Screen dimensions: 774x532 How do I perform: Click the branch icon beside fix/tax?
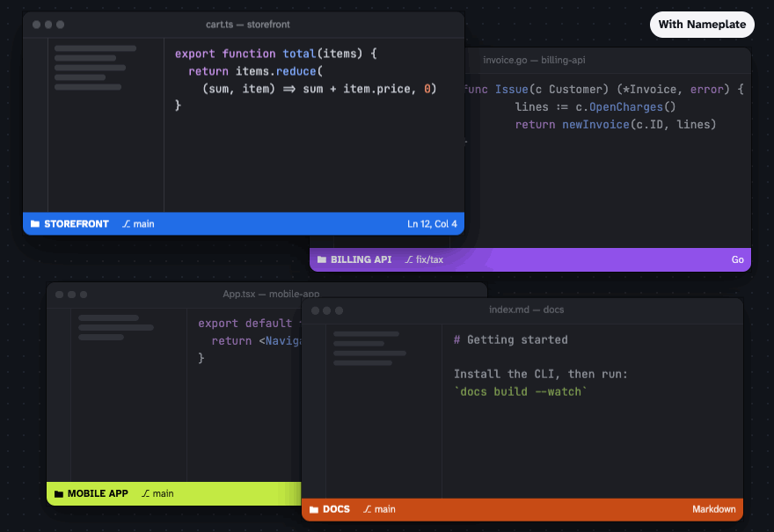point(409,259)
